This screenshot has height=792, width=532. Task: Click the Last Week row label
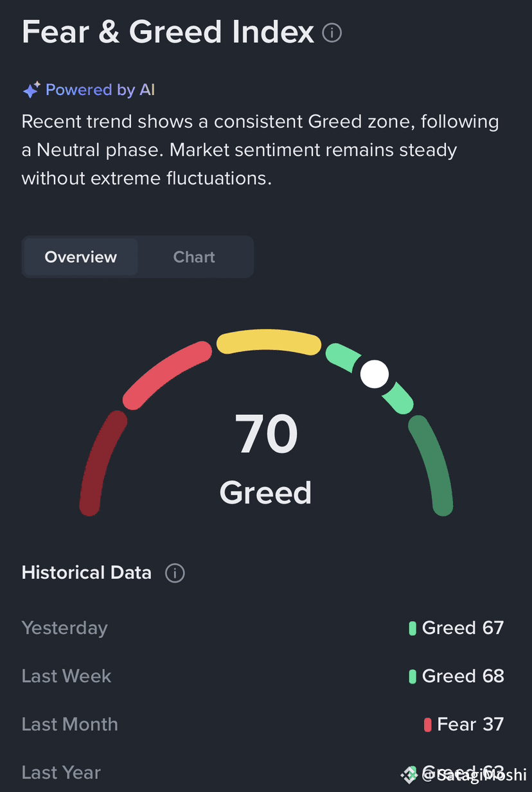click(x=67, y=676)
